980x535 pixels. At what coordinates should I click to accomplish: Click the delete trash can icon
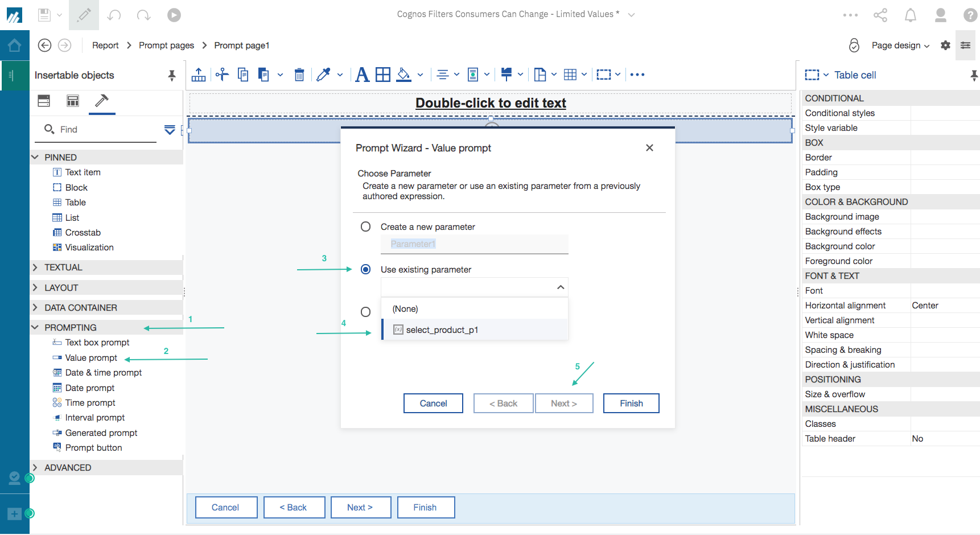[x=299, y=75]
